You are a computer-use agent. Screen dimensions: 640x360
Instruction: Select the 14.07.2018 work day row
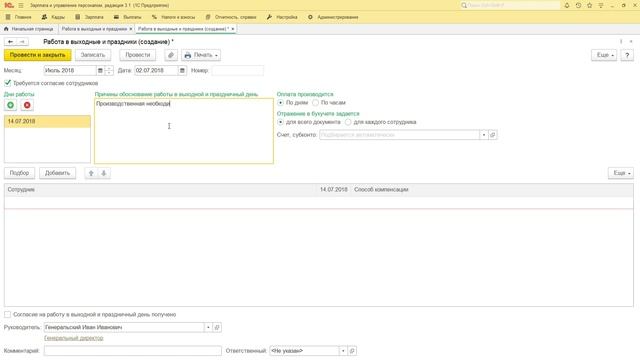click(x=47, y=121)
